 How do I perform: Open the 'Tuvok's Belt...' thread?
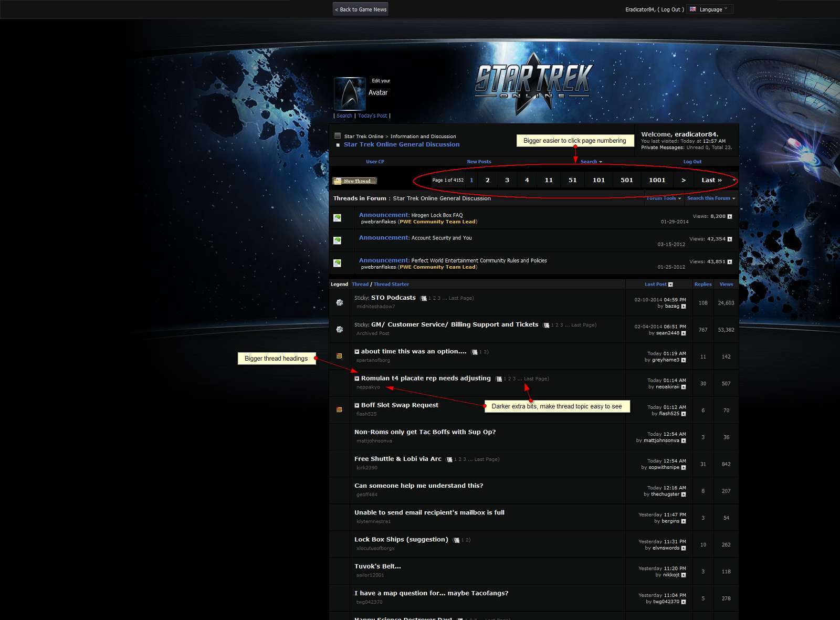377,566
